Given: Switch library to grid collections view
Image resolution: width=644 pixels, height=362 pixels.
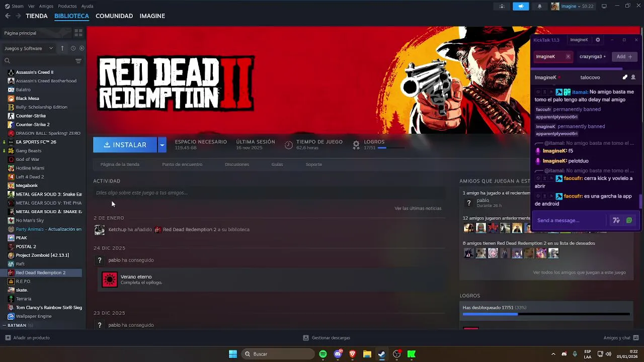Looking at the screenshot, I should pos(78,33).
